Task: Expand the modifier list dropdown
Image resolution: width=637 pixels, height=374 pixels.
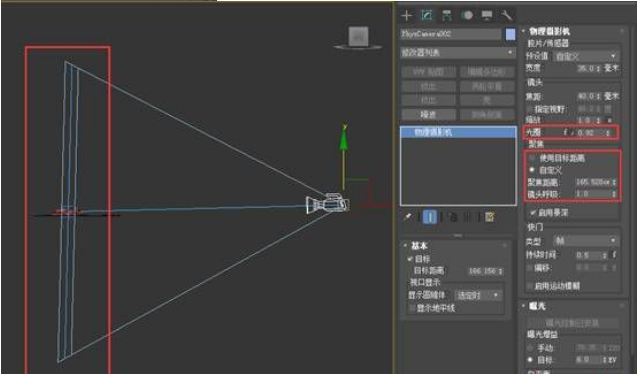Action: point(458,53)
